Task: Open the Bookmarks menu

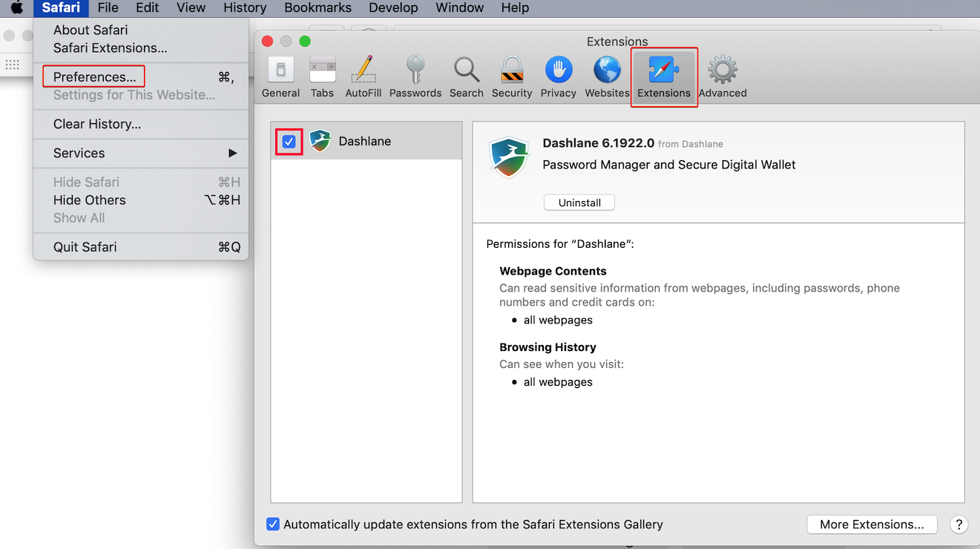Action: 318,8
